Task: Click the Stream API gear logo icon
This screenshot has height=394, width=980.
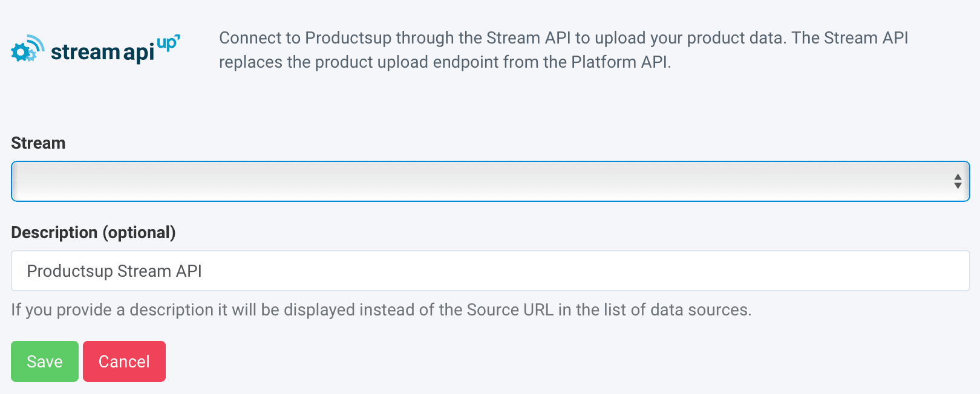Action: 22,53
